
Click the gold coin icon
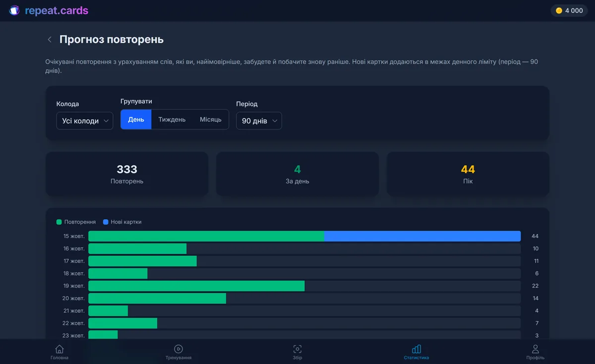pos(559,10)
